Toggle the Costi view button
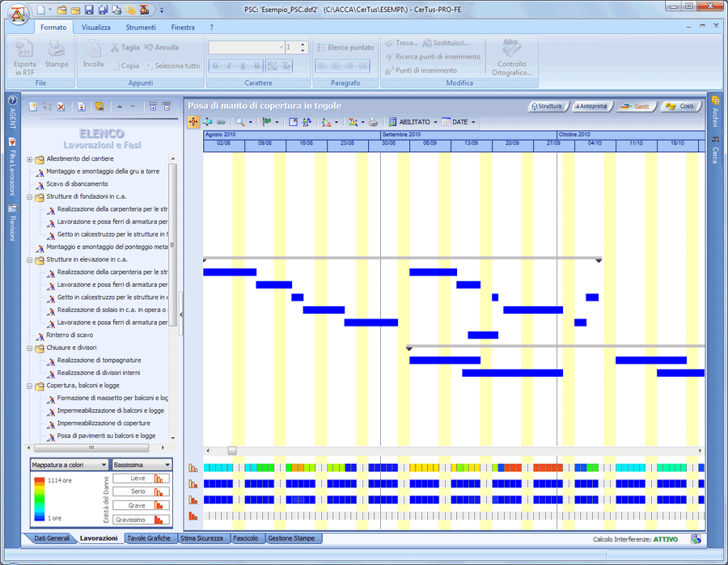The image size is (728, 565). pyautogui.click(x=679, y=106)
